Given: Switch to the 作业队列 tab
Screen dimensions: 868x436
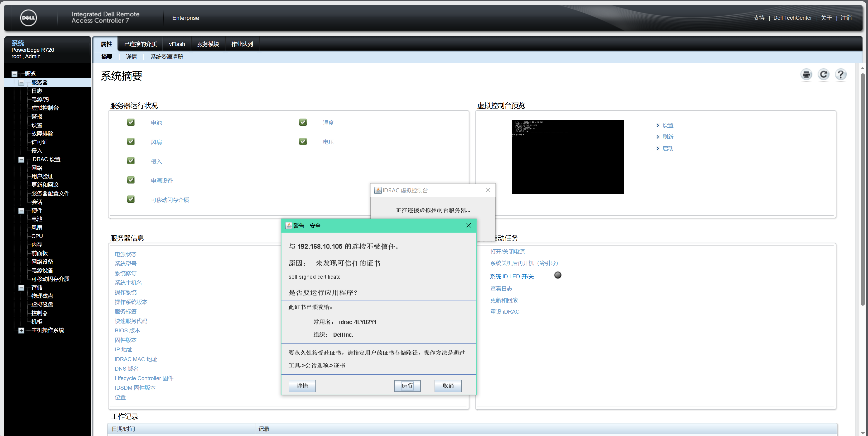Looking at the screenshot, I should point(242,44).
